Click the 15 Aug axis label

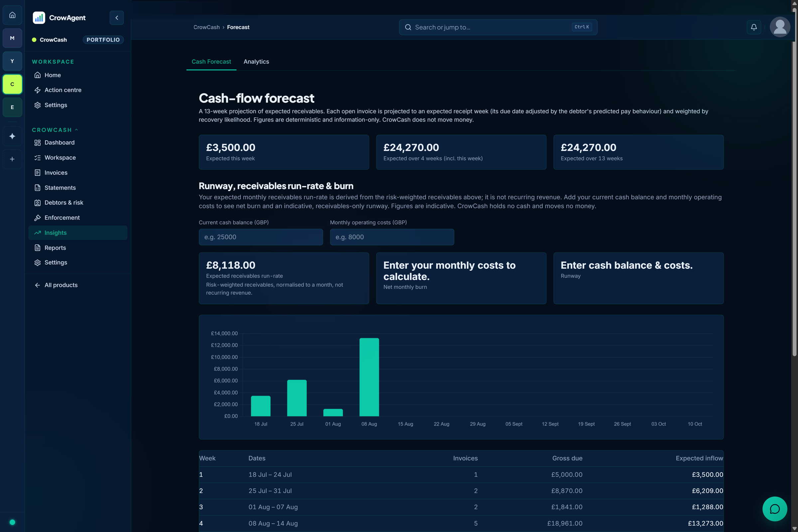pyautogui.click(x=405, y=424)
